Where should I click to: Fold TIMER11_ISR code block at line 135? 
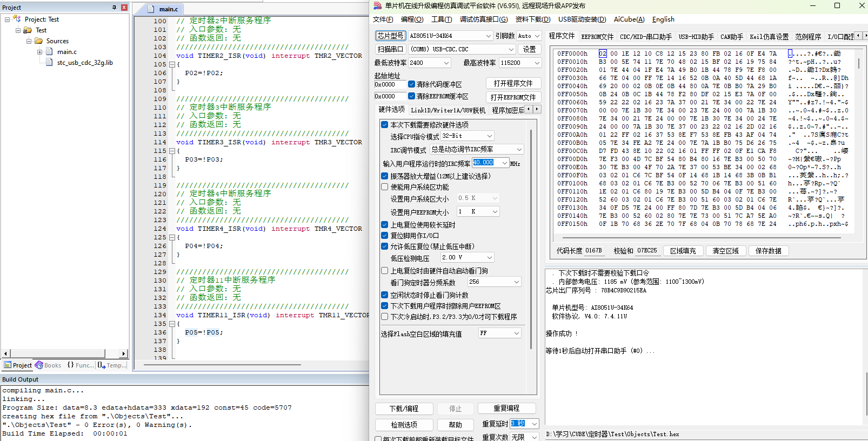[172, 324]
